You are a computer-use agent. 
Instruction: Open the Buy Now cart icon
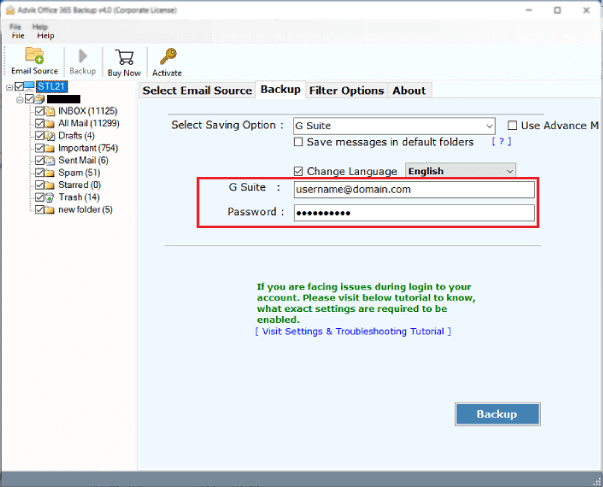point(125,57)
